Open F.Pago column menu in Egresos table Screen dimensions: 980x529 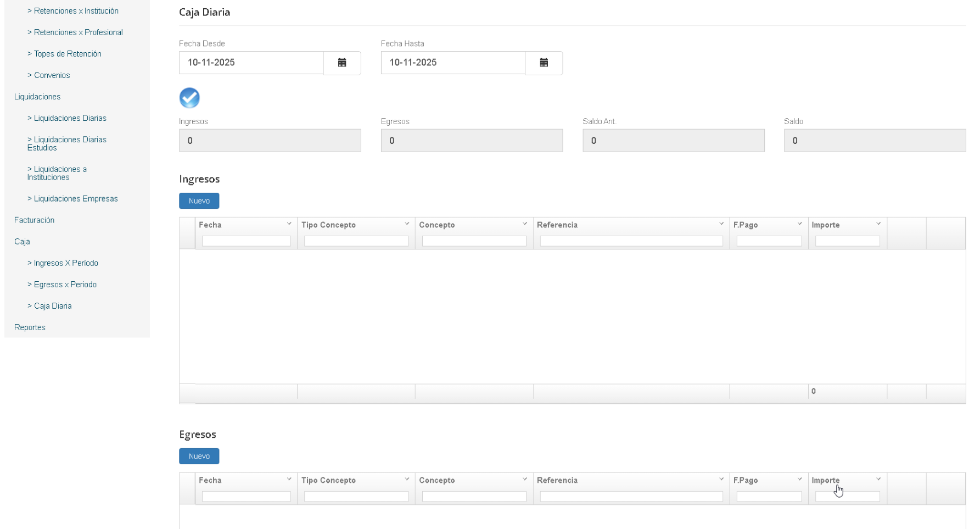tap(799, 480)
